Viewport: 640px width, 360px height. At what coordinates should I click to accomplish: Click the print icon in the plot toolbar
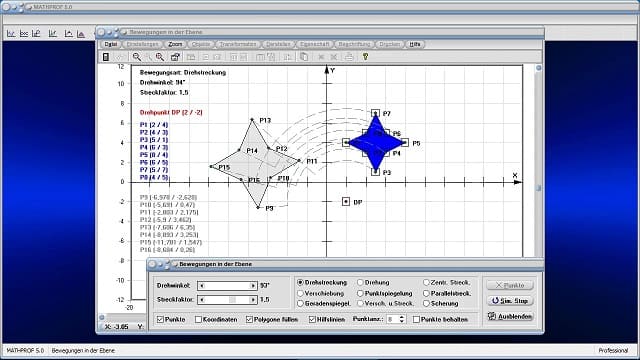point(349,57)
